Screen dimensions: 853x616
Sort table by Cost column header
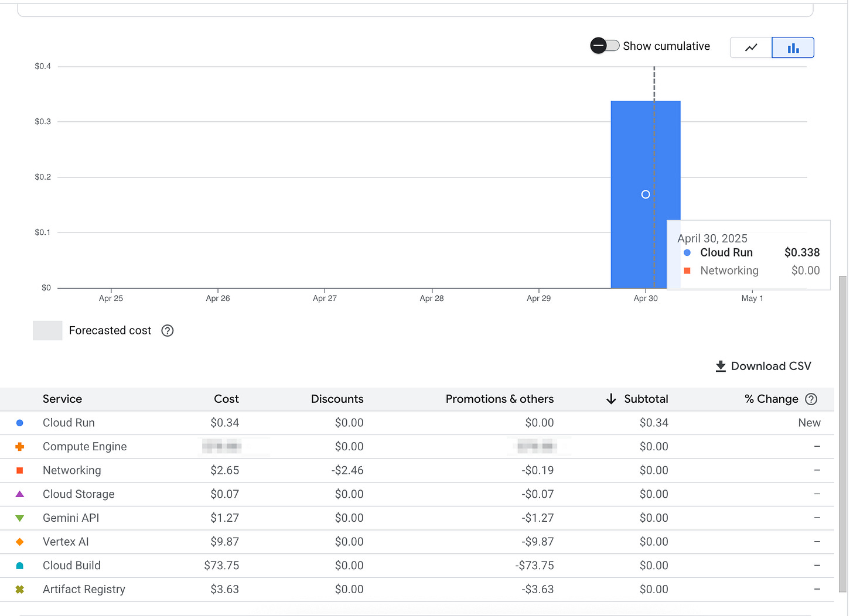coord(226,399)
